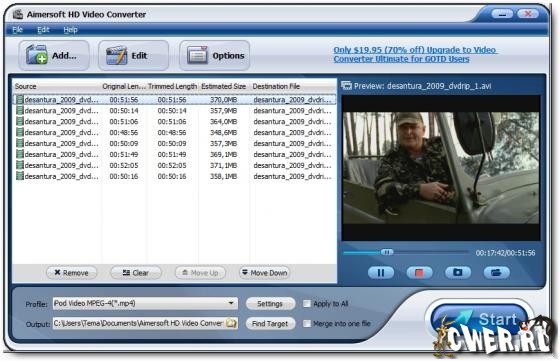Pause the video preview
The image size is (560, 361).
[381, 272]
